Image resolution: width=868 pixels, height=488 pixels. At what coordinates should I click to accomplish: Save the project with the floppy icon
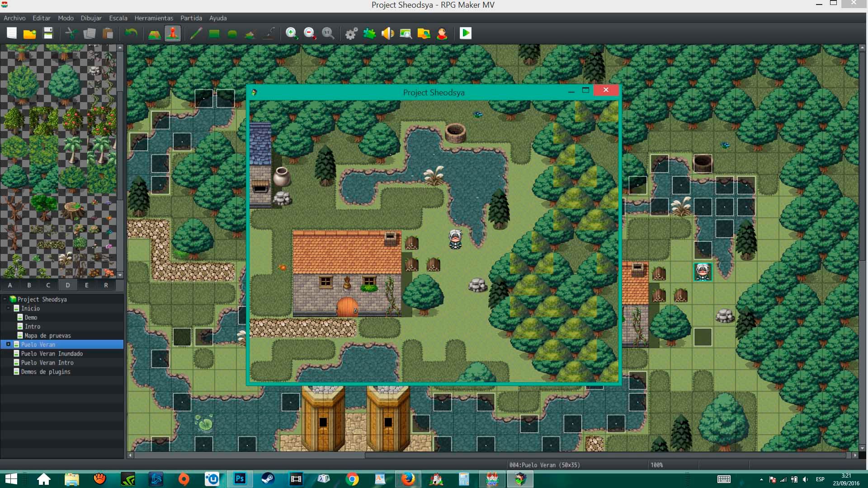(48, 33)
